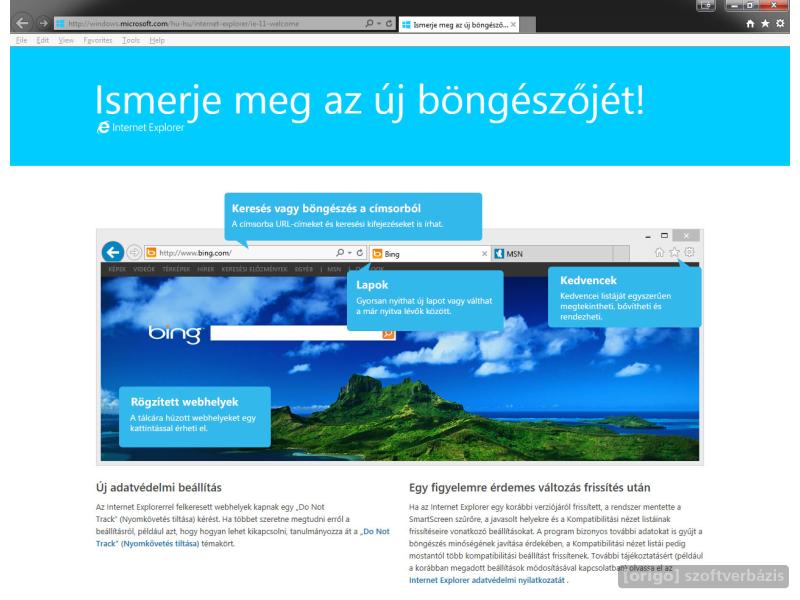The width and height of the screenshot is (800, 600).
Task: Click the browser Forward arrow button
Action: pyautogui.click(x=43, y=23)
